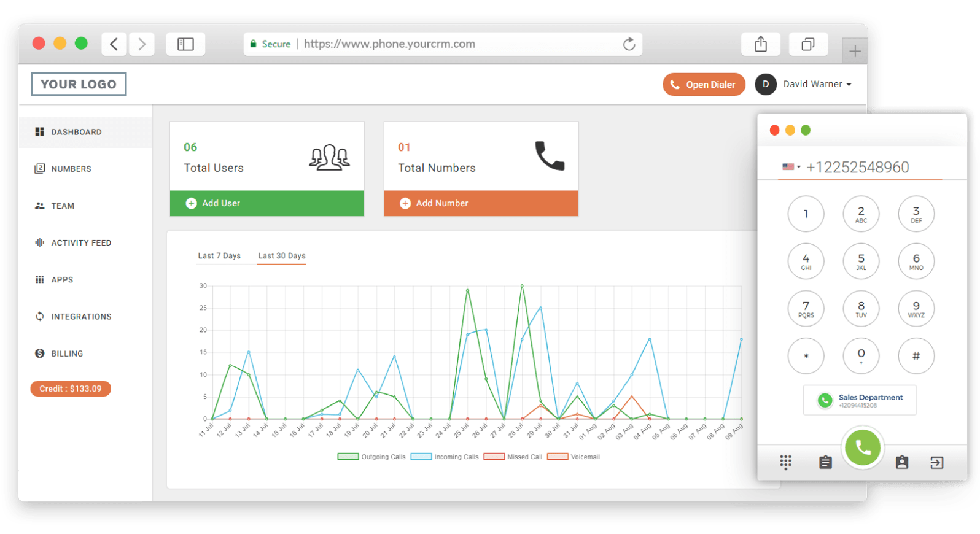This screenshot has height=534, width=980.
Task: Click the Open Dialer button
Action: [704, 85]
